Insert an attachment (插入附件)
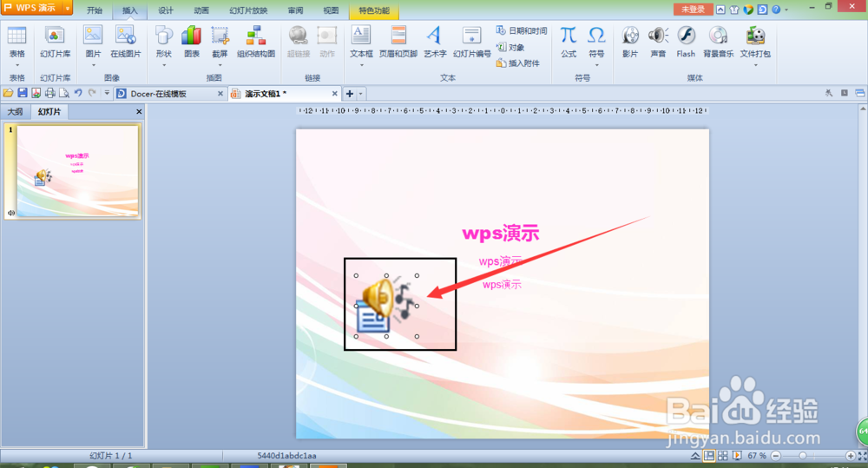The height and width of the screenshot is (468, 868). 517,63
